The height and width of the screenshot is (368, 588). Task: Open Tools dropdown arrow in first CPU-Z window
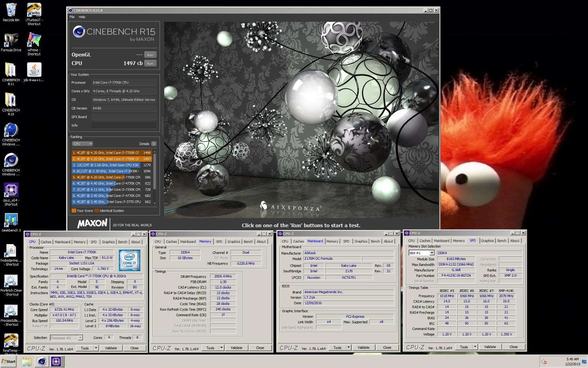[96, 348]
